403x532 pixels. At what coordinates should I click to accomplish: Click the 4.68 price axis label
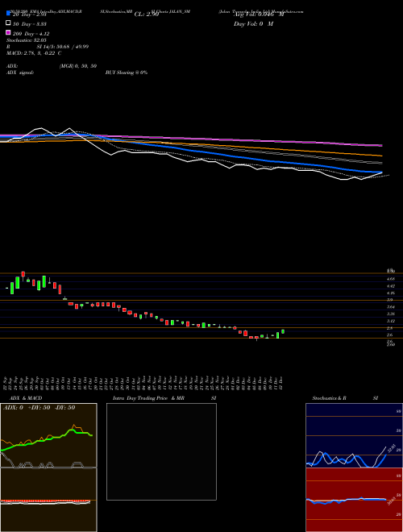click(x=391, y=279)
